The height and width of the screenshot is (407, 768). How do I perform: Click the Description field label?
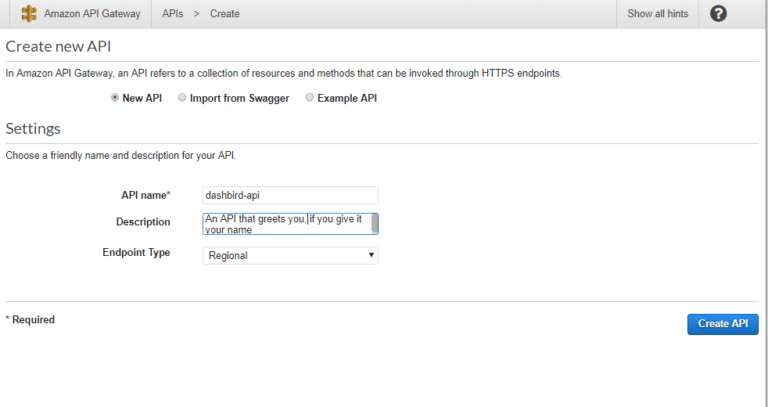143,222
